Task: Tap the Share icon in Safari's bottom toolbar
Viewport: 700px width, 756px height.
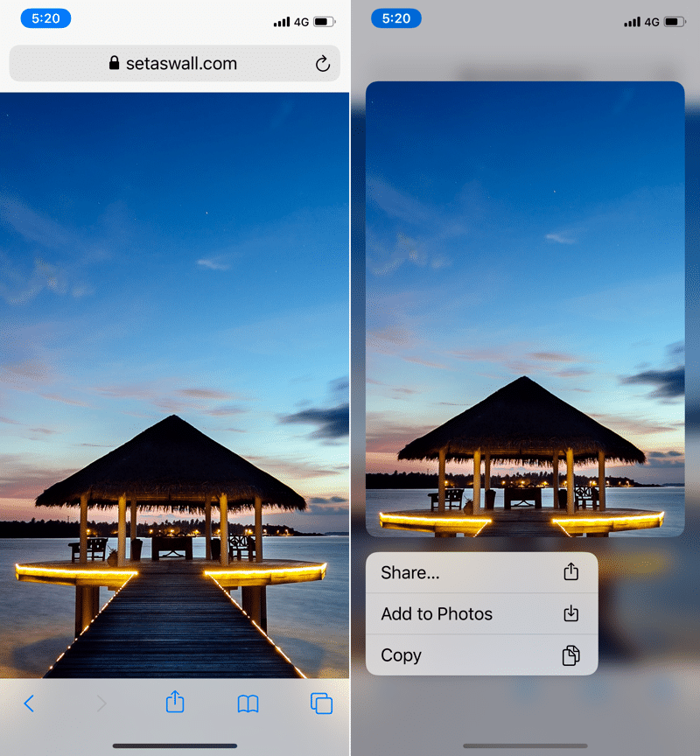Action: click(x=174, y=703)
